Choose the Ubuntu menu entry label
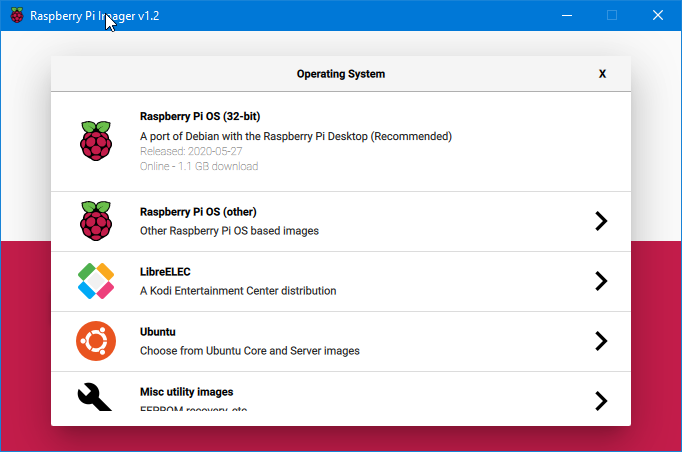Screen dimensions: 682x452 [x=158, y=332]
